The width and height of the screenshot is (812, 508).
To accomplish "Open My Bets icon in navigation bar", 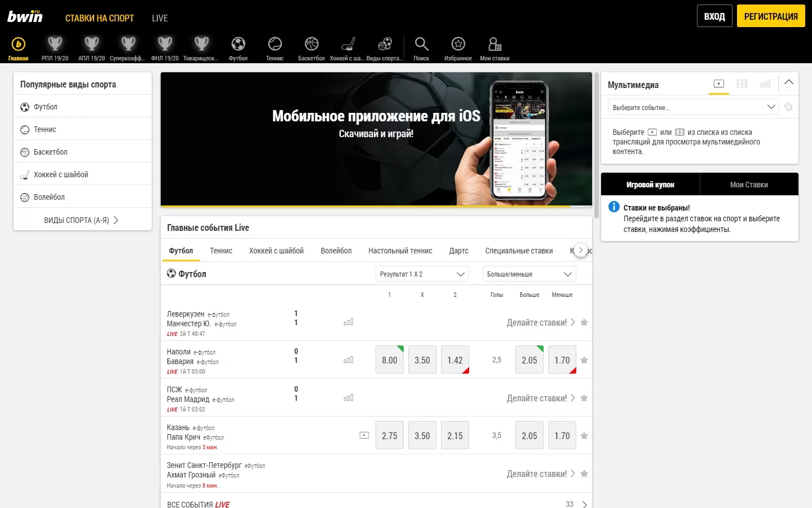I will [x=494, y=48].
